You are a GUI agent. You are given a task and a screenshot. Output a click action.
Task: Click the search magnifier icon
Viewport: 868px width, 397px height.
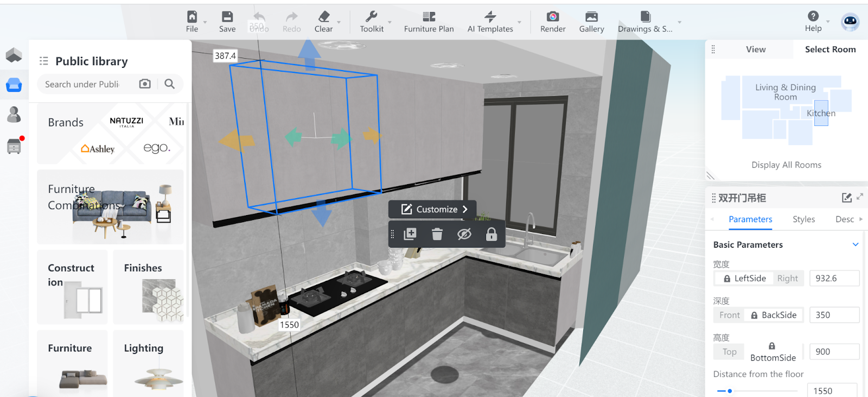[169, 84]
